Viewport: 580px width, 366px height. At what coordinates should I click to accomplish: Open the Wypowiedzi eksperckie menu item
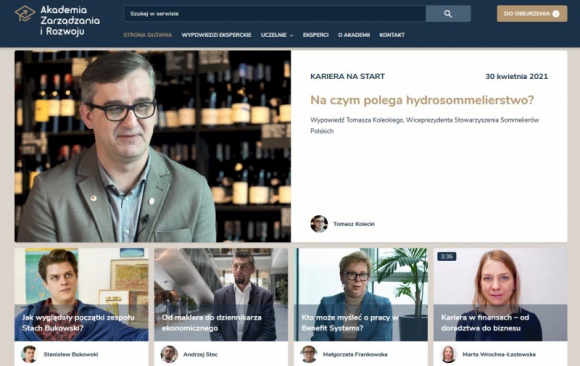click(x=216, y=35)
